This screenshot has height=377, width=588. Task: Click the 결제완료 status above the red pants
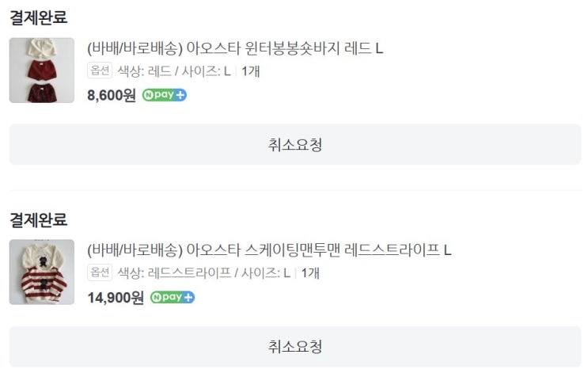[38, 17]
